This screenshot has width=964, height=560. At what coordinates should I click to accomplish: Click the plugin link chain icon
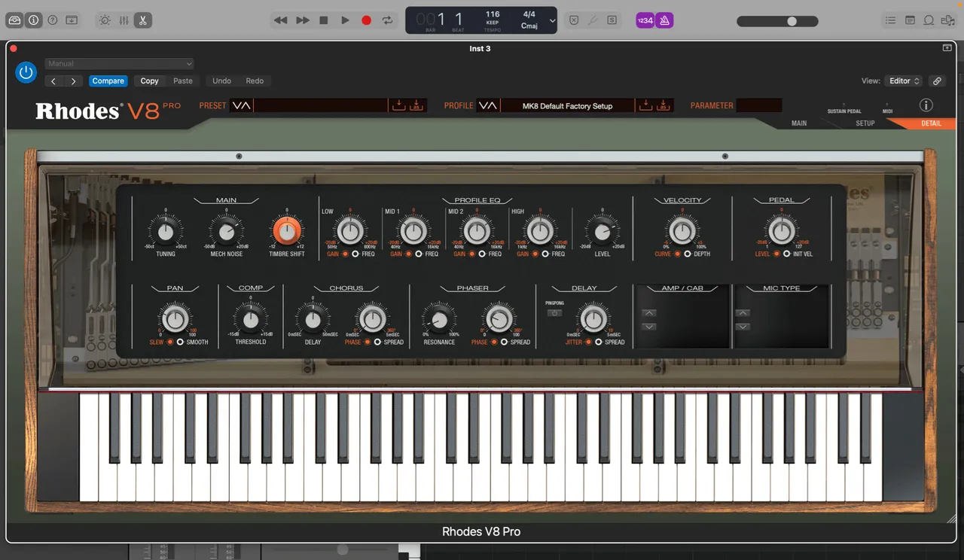click(x=937, y=81)
